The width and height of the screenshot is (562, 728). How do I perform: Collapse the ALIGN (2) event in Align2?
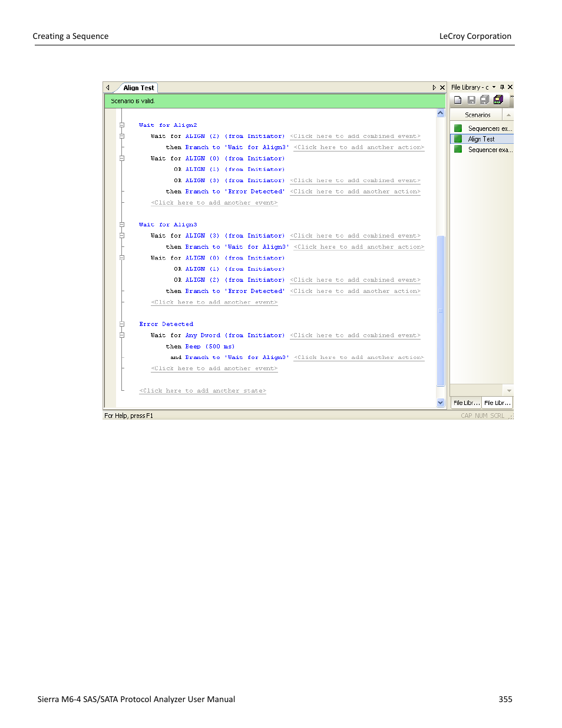click(x=122, y=136)
